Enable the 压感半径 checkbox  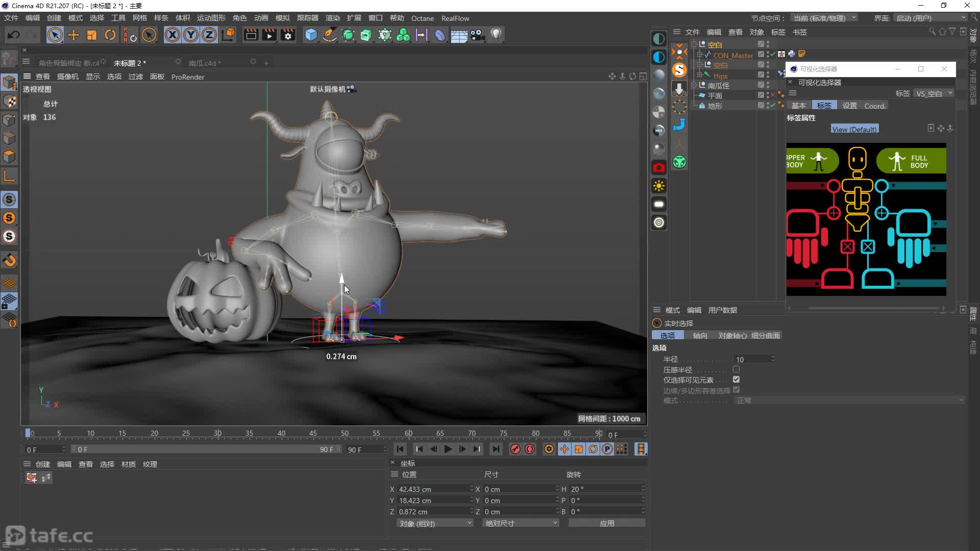(x=736, y=369)
